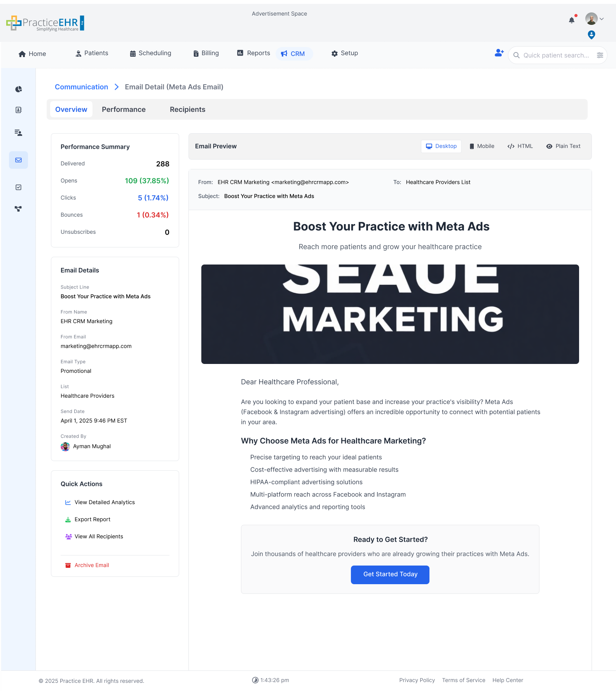The image size is (616, 691).
Task: Switch to the Recipients tab
Action: point(187,110)
